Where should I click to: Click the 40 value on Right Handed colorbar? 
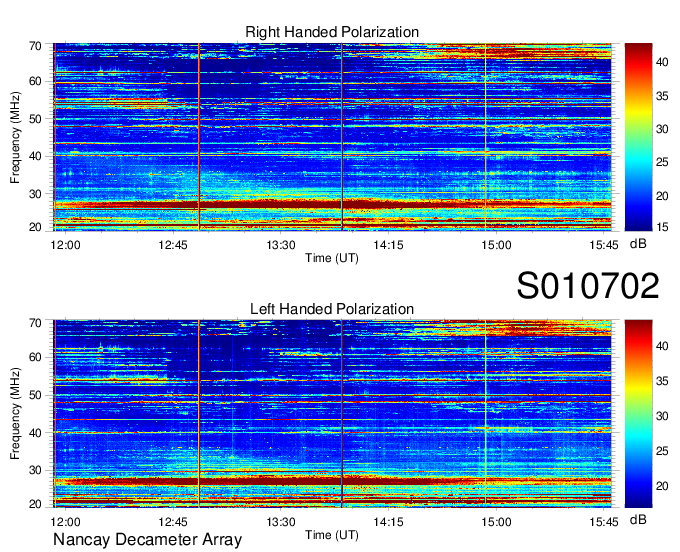pyautogui.click(x=662, y=62)
